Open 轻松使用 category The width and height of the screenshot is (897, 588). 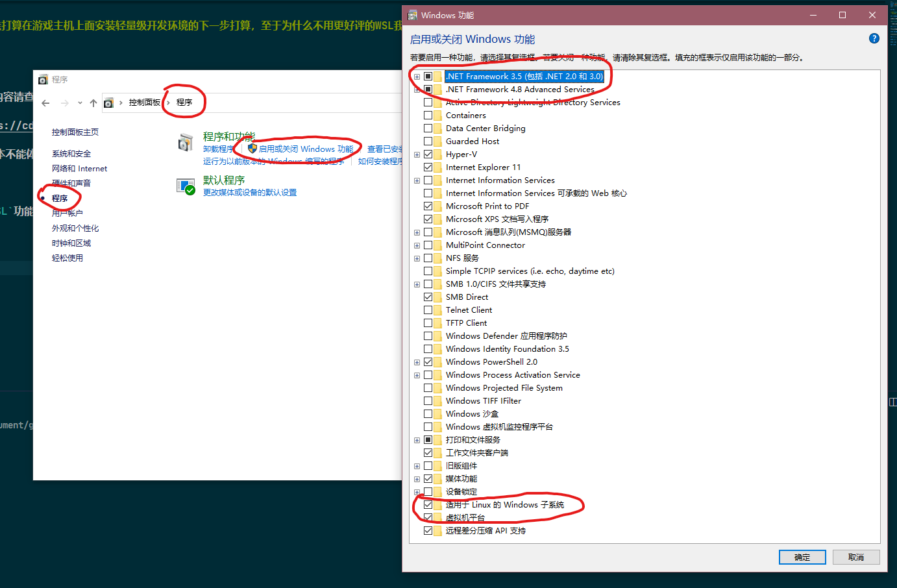point(68,258)
